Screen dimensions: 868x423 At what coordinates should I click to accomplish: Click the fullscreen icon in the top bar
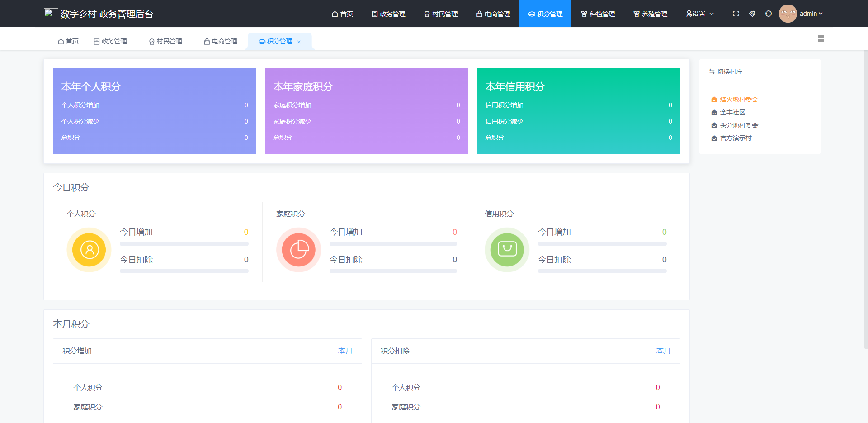pyautogui.click(x=736, y=14)
